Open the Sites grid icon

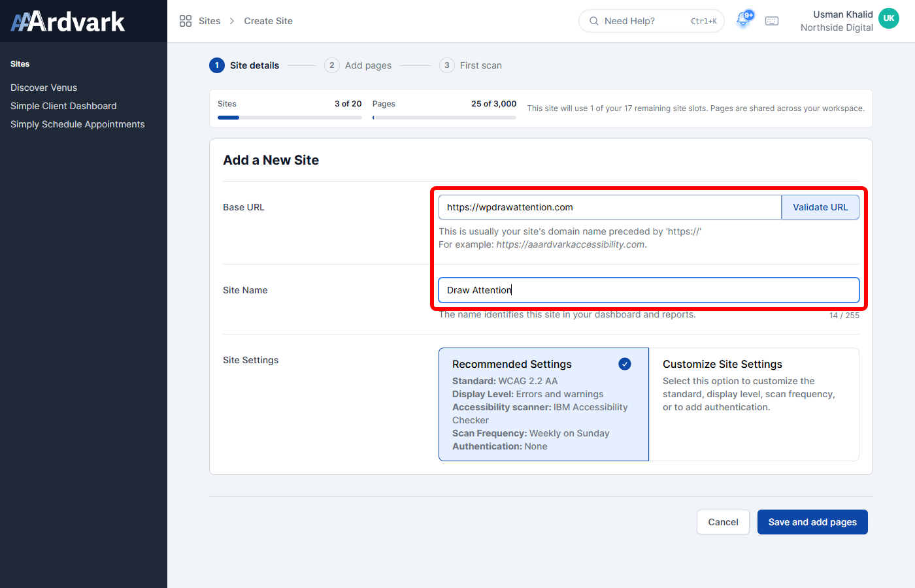(x=186, y=21)
